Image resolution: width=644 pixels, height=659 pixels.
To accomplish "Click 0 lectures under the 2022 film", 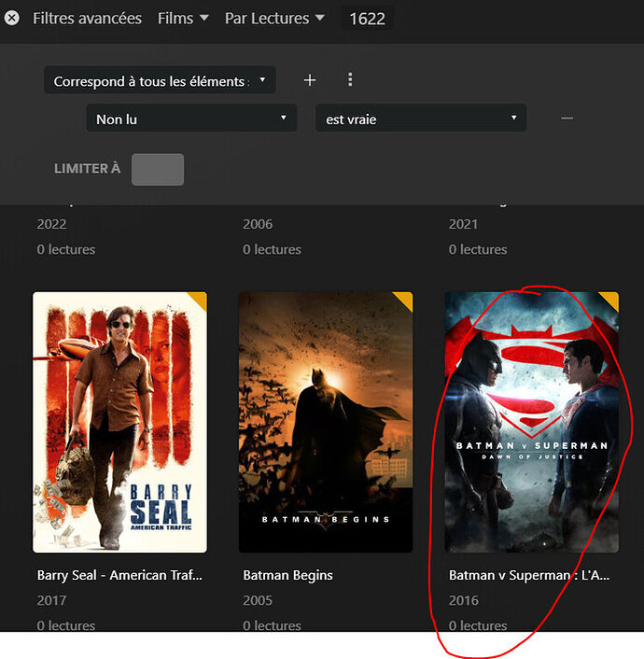I will (x=66, y=249).
